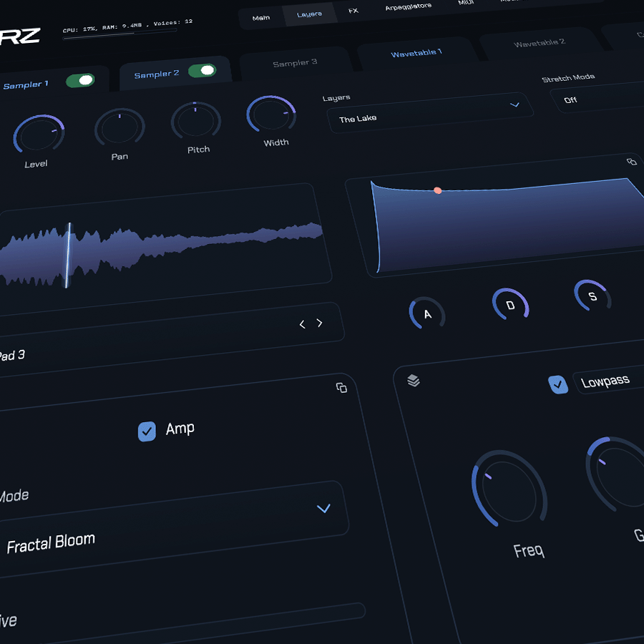Screen dimensions: 644x644
Task: Switch to the FX tab
Action: pyautogui.click(x=353, y=11)
